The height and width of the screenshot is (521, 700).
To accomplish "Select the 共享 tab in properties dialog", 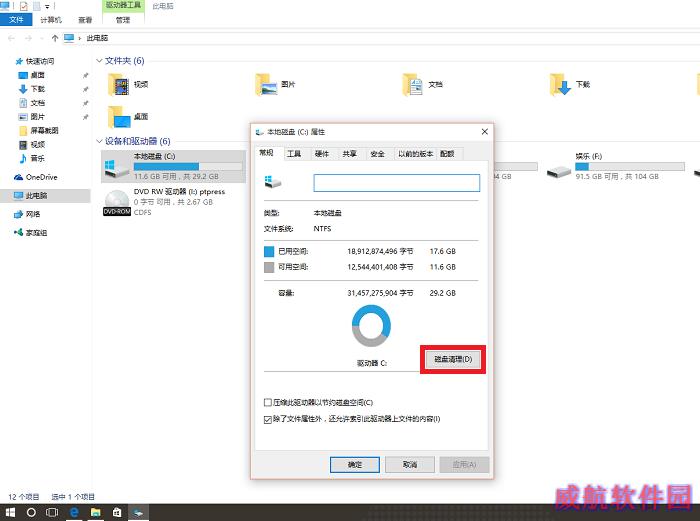I will click(350, 154).
